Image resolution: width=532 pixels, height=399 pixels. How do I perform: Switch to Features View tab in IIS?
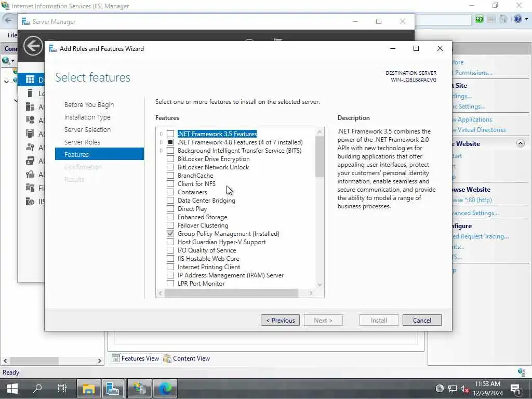coord(136,358)
